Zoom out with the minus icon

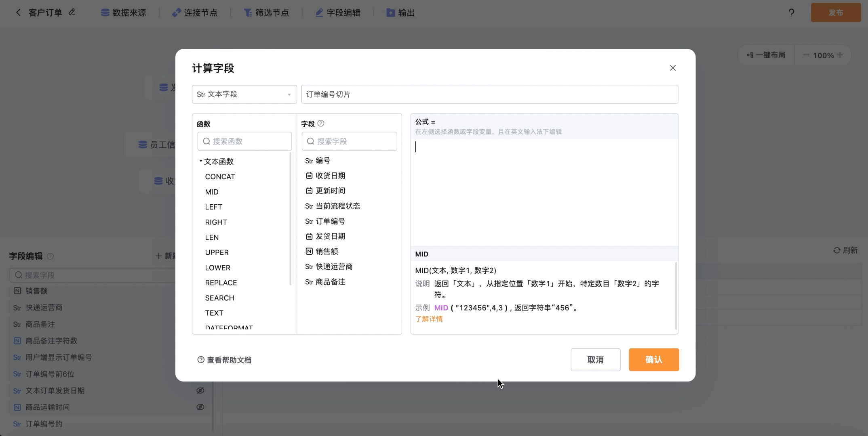[x=806, y=55]
